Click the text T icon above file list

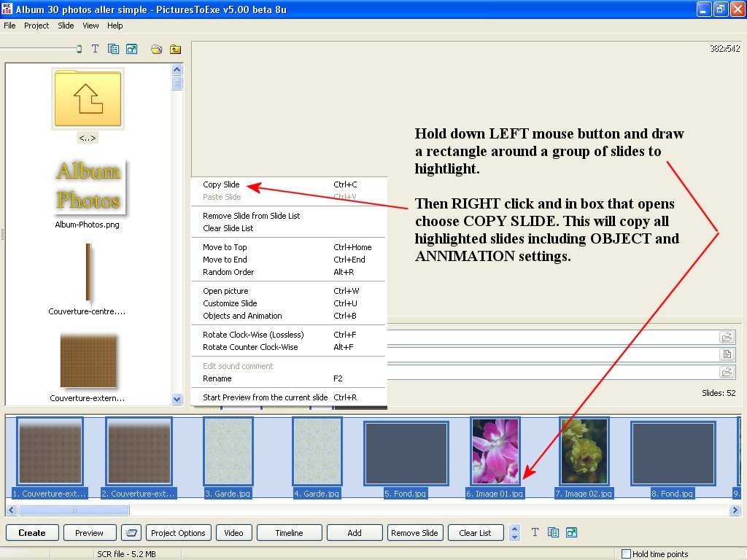pos(95,49)
